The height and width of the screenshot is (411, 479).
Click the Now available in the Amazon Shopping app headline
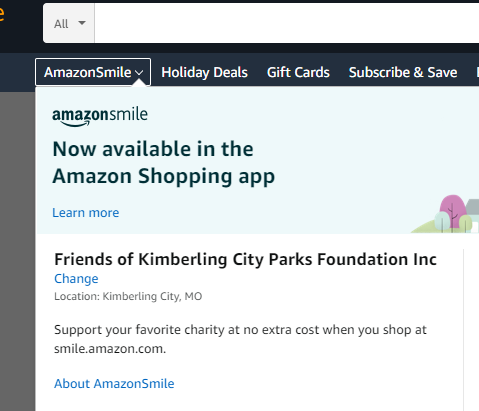tap(163, 162)
